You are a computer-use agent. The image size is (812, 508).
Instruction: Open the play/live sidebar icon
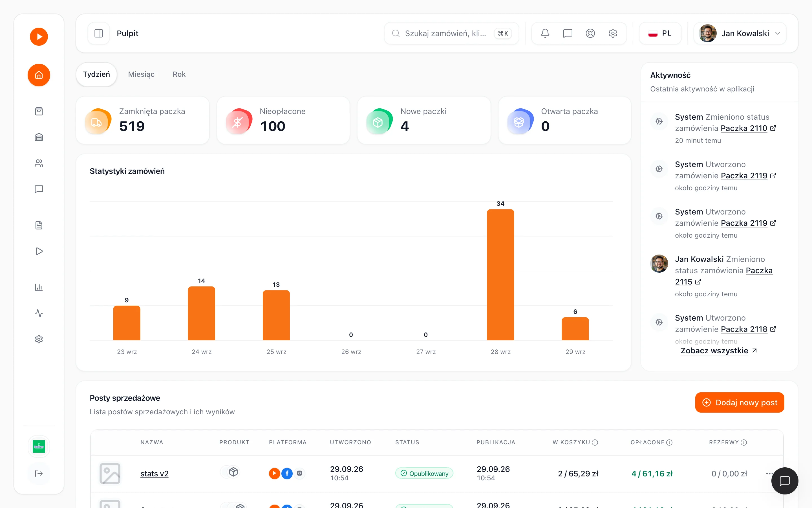[39, 251]
